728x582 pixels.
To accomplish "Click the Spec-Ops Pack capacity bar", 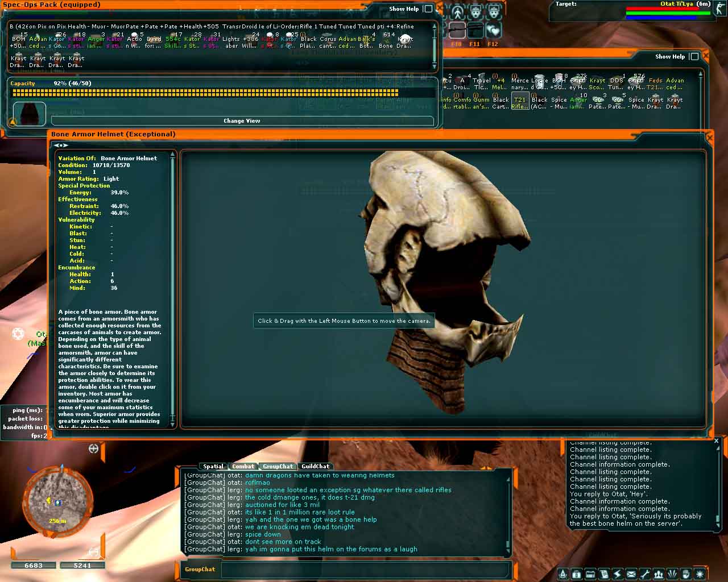I will (222, 93).
